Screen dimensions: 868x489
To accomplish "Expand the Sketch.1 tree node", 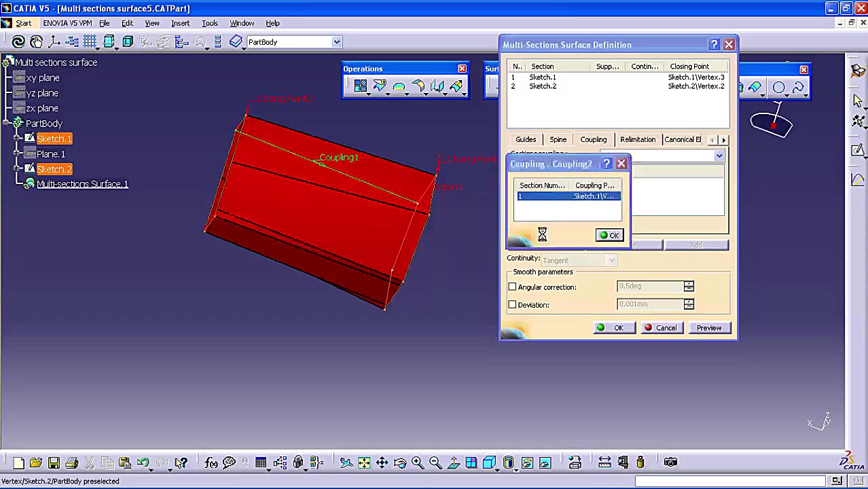I will pyautogui.click(x=18, y=139).
